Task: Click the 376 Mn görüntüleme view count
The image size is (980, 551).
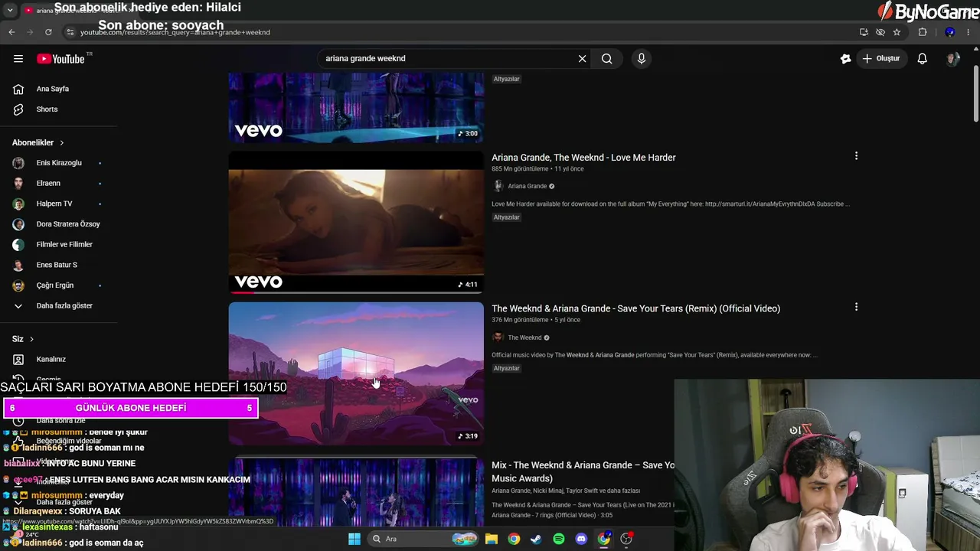Action: 520,320
